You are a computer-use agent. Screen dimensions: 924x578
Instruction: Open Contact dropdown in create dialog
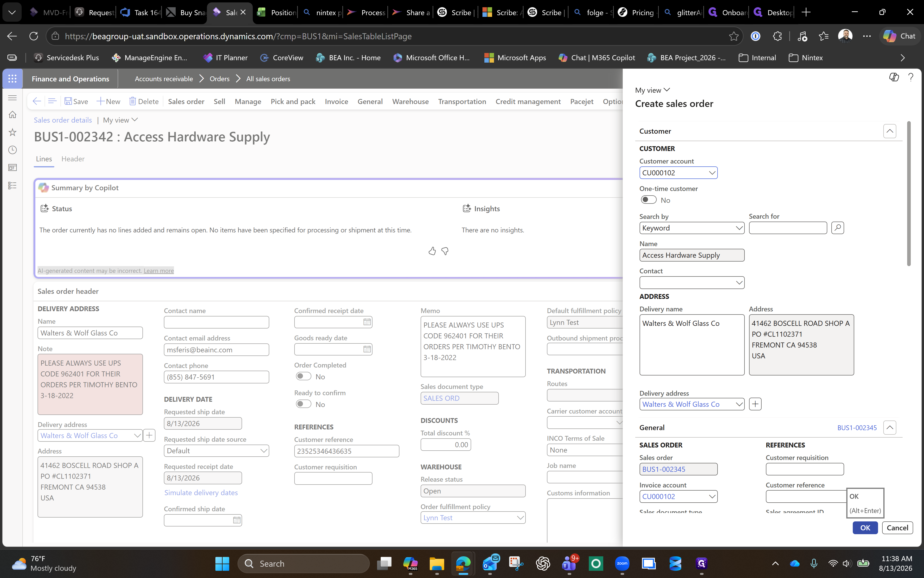[739, 282]
